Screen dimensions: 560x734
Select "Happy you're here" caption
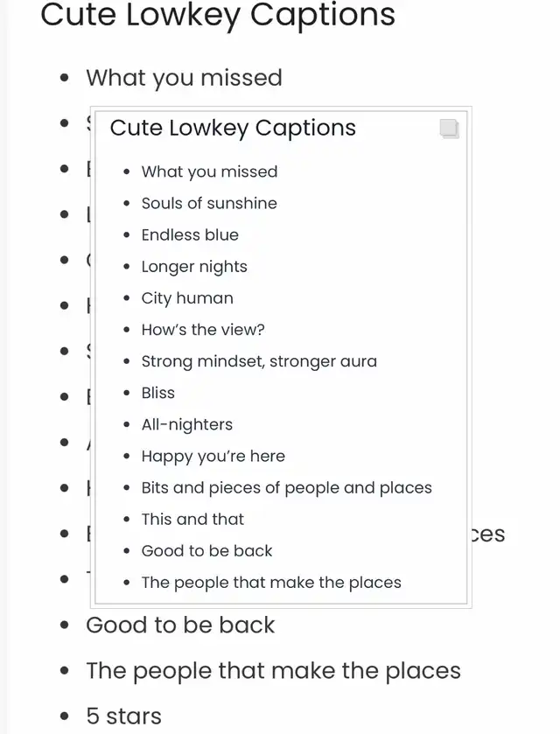coord(213,456)
